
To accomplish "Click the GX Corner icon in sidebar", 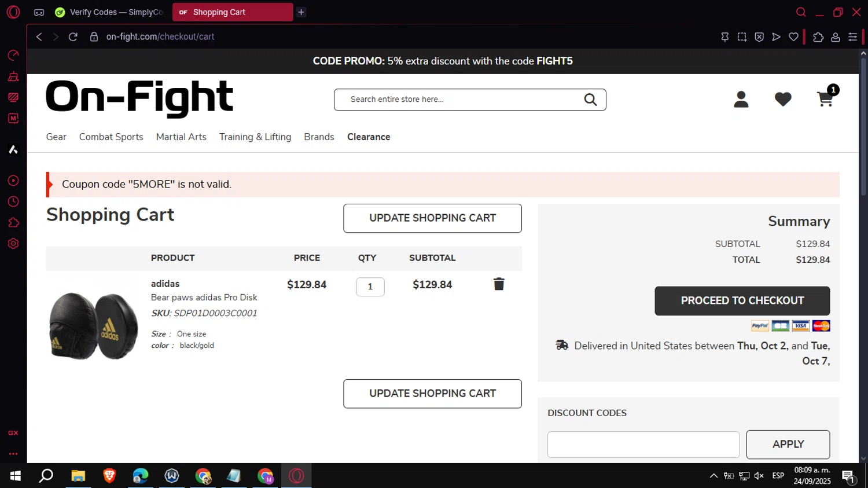I will [x=13, y=433].
